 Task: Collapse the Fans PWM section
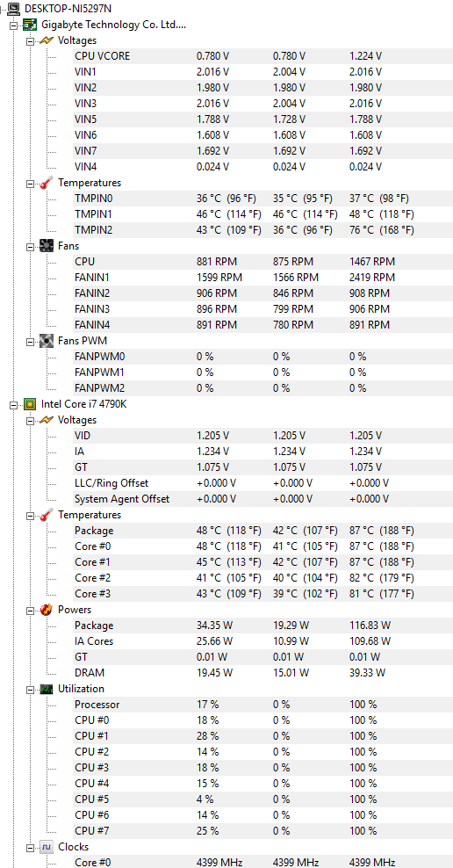click(x=31, y=342)
